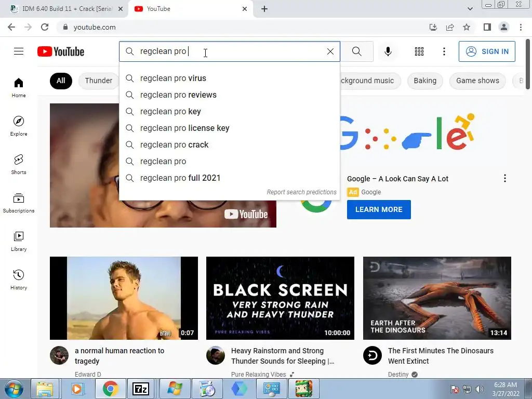Open 7-Zip from the taskbar

click(141, 389)
